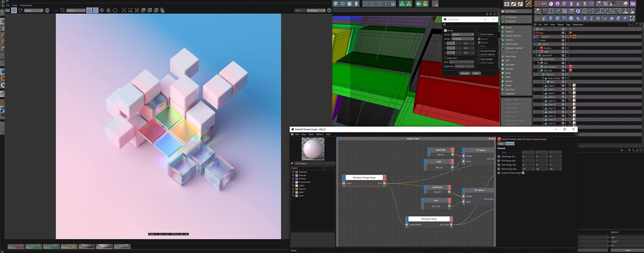Viewport: 644px width, 253px height.
Task: Toggle the Alignment checkbox in Axis Center
Action: 445,58
